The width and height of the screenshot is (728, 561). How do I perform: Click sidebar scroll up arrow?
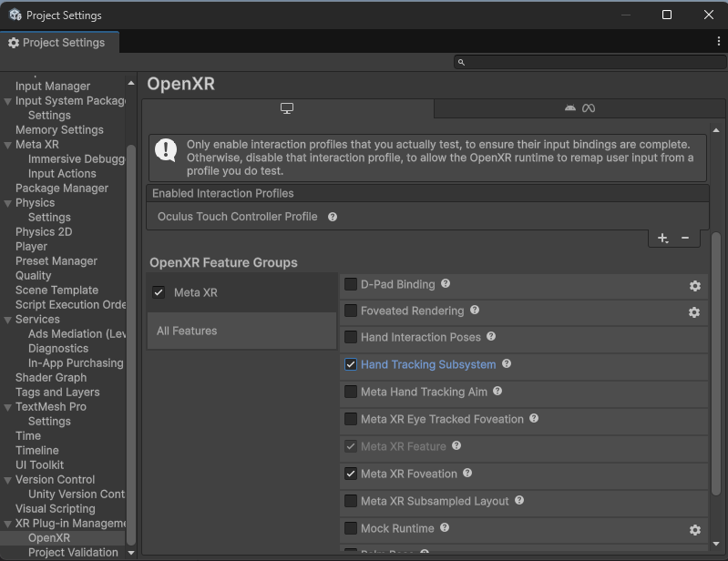click(131, 83)
